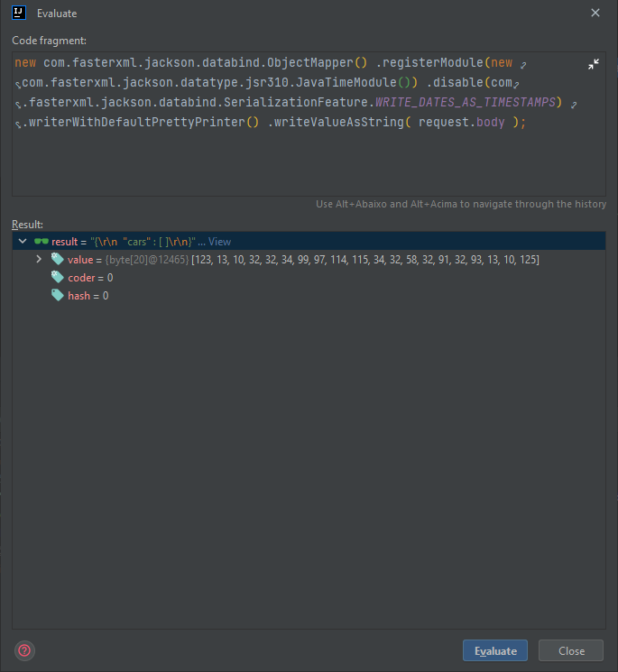Open the View link for the result string

click(x=220, y=242)
